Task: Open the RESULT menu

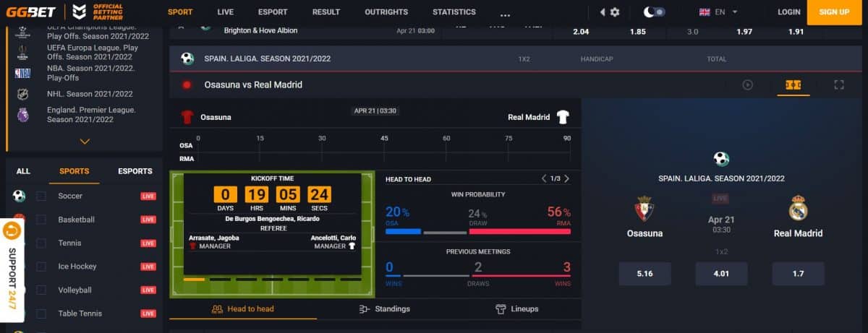Action: (x=326, y=12)
